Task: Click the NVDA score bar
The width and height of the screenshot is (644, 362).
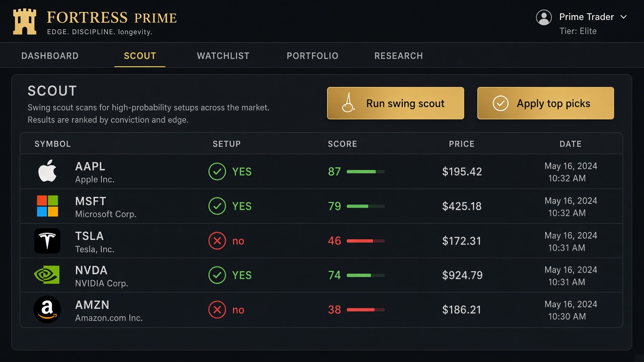Action: (366, 276)
